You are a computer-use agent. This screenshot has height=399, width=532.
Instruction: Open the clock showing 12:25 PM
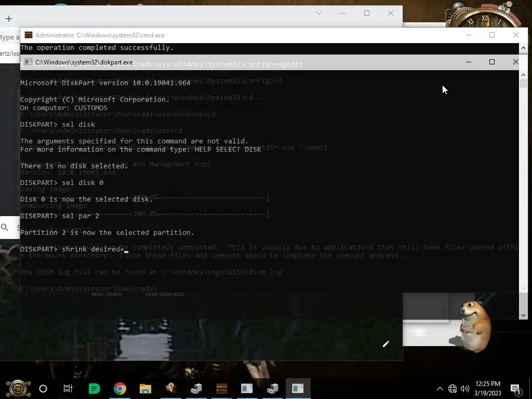click(487, 389)
